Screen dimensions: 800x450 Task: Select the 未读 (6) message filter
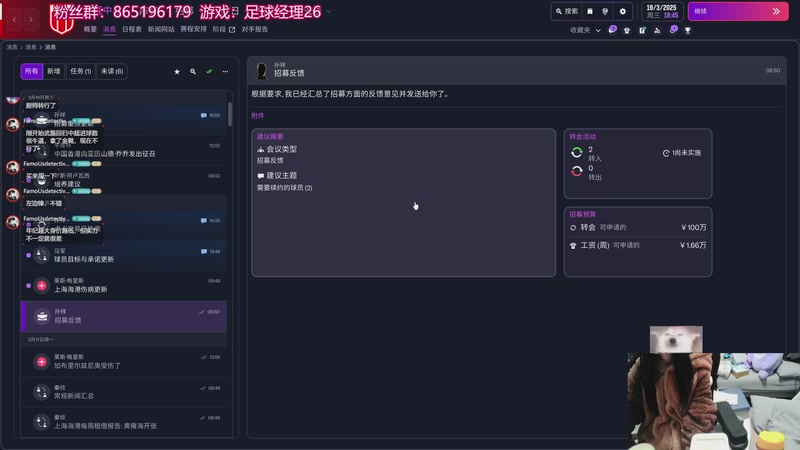(112, 71)
